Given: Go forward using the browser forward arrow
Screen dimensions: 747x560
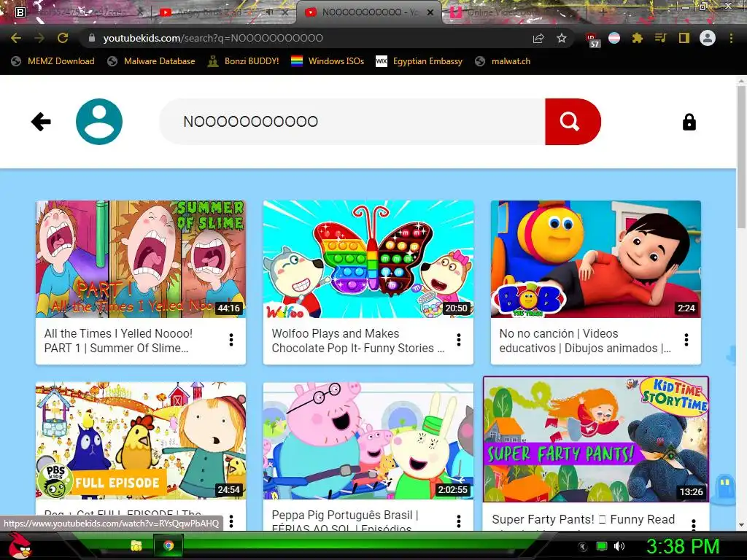Looking at the screenshot, I should (39, 38).
